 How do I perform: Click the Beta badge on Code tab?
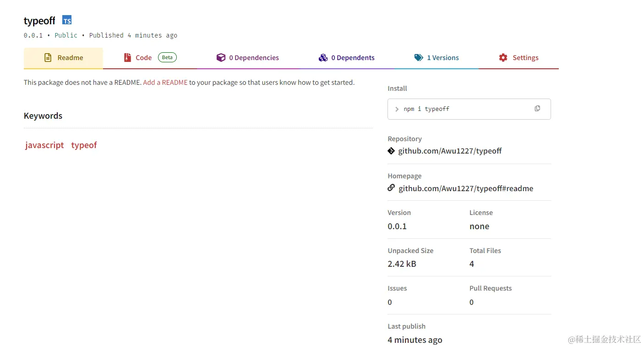[167, 57]
